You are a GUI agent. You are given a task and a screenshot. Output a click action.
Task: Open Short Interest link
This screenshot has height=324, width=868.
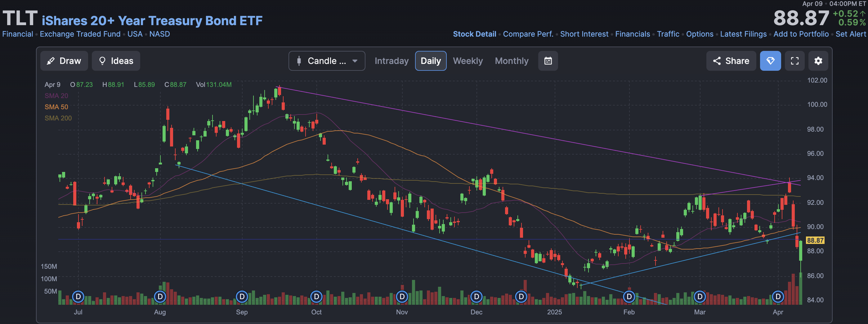(x=584, y=34)
